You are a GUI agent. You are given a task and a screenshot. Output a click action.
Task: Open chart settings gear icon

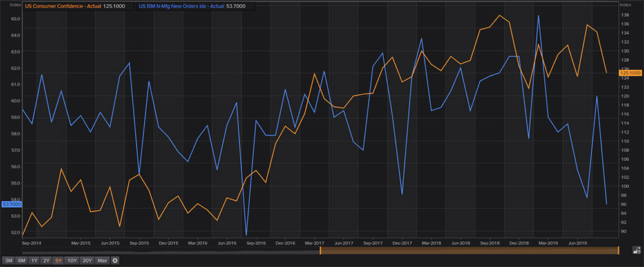pos(115,261)
